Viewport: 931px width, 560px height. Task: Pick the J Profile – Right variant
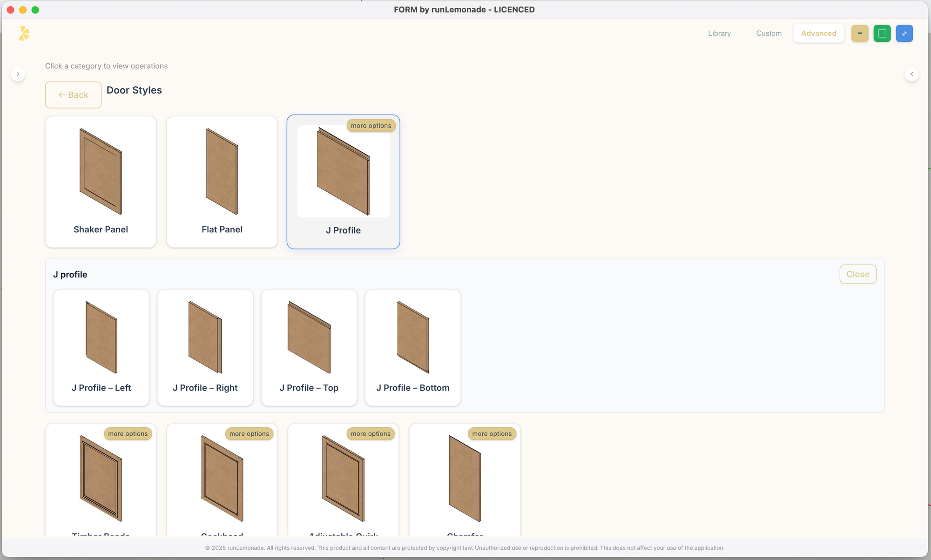pos(205,347)
